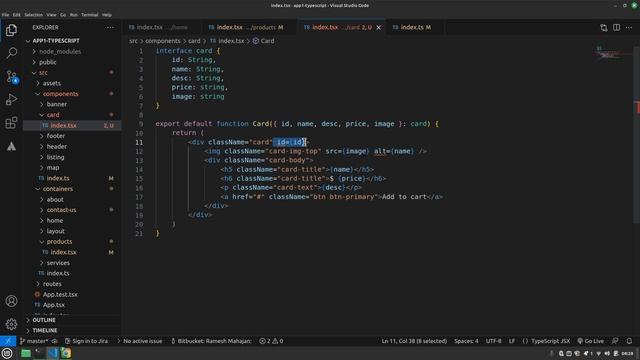Screen dimensions: 640x360
Task: Click the Explorer more actions ellipsis
Action: pos(111,27)
